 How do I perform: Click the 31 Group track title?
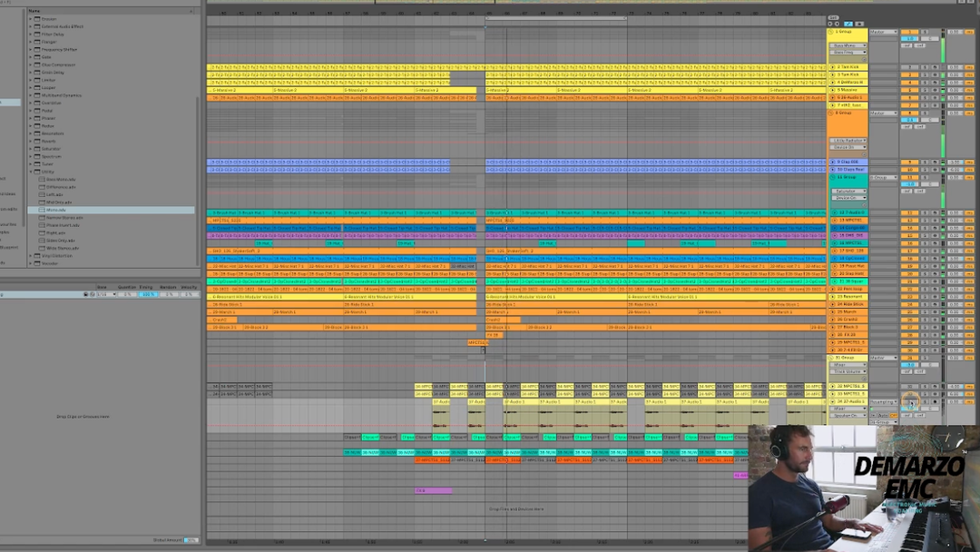tap(846, 358)
